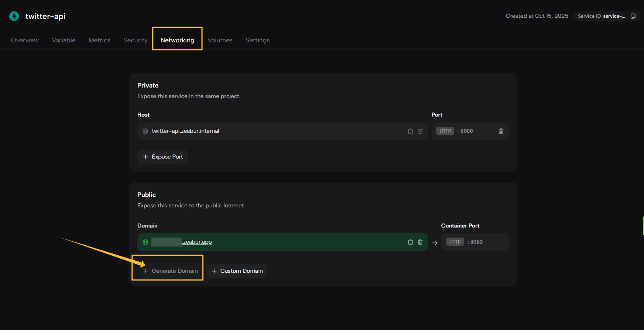Screen dimensions: 644x330
Task: Copy the Service ID to clipboard
Action: [x=633, y=16]
